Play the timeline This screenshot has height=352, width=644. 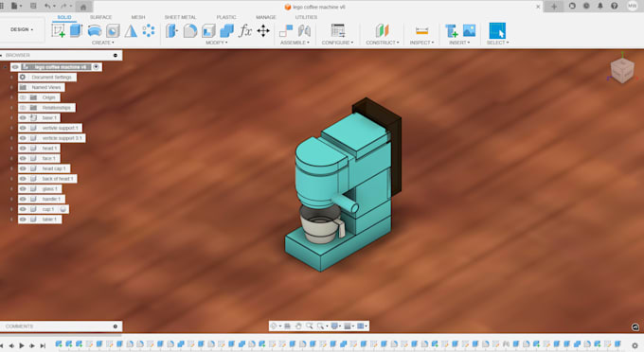[x=22, y=345]
